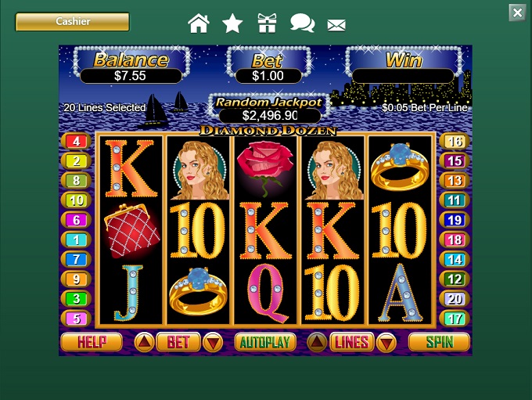Increase lines with the up arrow
Image resolution: width=532 pixels, height=400 pixels.
pyautogui.click(x=317, y=342)
